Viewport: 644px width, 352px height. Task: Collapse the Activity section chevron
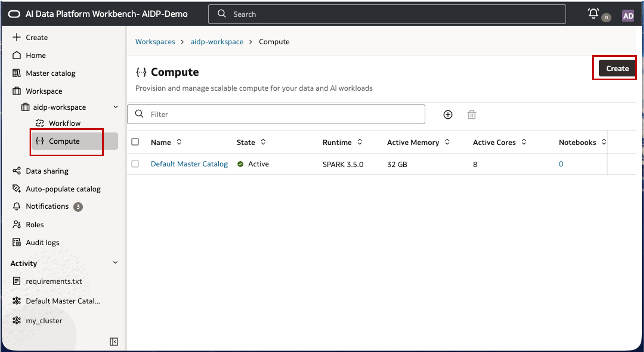(x=115, y=262)
